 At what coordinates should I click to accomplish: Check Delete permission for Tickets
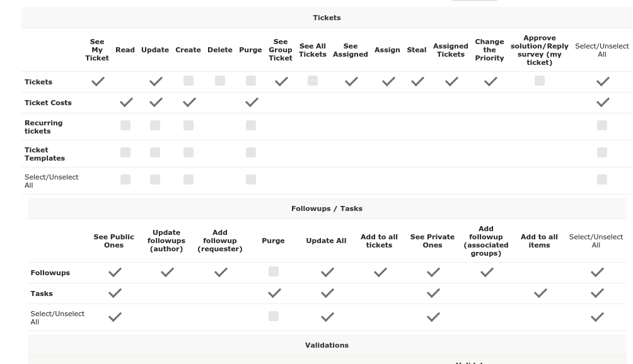pyautogui.click(x=219, y=81)
